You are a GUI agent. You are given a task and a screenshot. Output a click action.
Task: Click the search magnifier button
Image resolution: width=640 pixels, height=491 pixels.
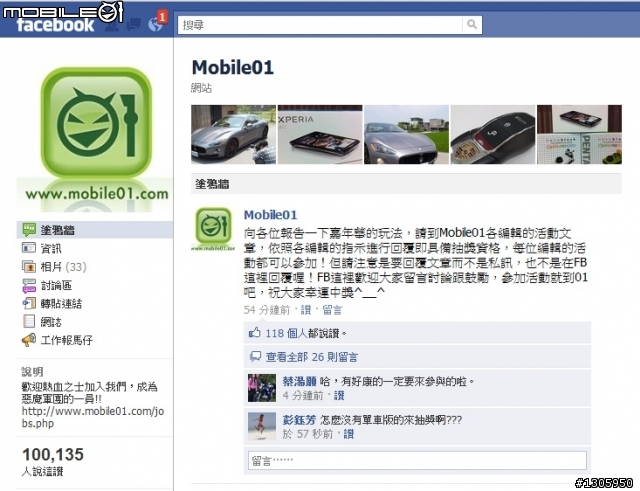pos(472,25)
